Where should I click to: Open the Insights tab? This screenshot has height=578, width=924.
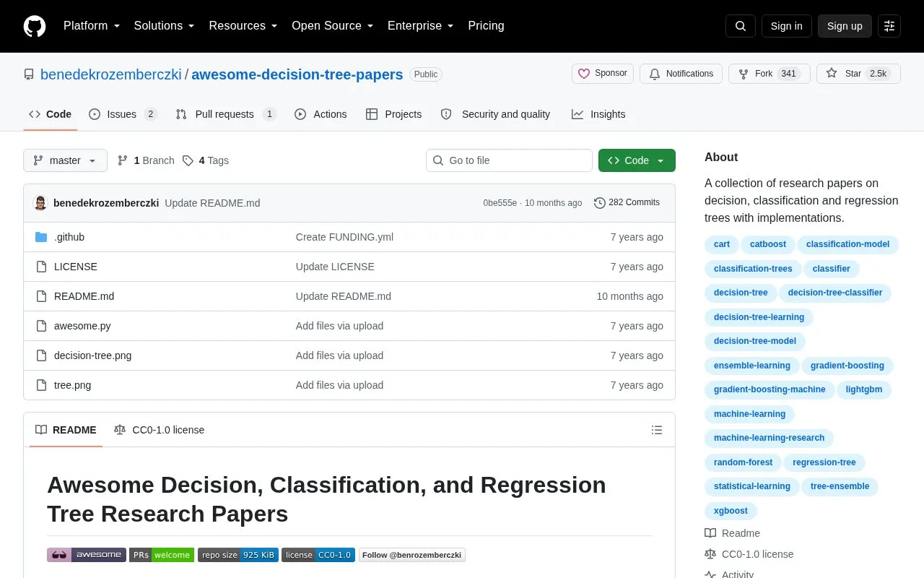(x=598, y=114)
